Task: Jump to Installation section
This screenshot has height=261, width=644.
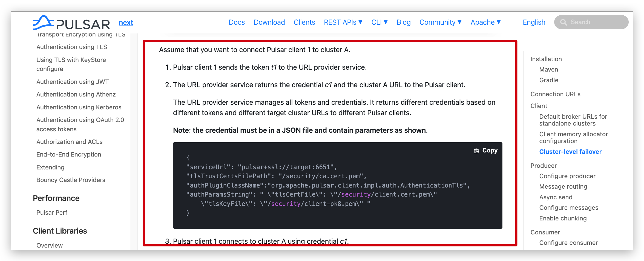Action: (x=546, y=59)
